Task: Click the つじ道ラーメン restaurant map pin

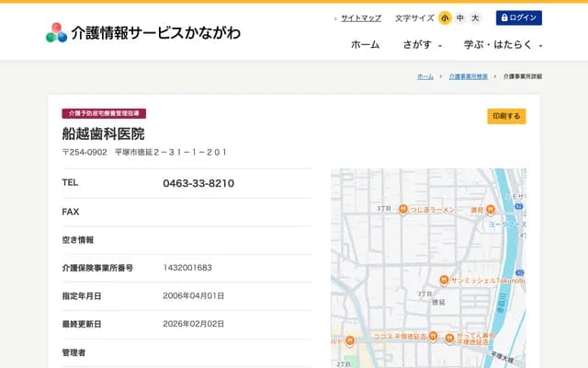Action: click(x=402, y=210)
